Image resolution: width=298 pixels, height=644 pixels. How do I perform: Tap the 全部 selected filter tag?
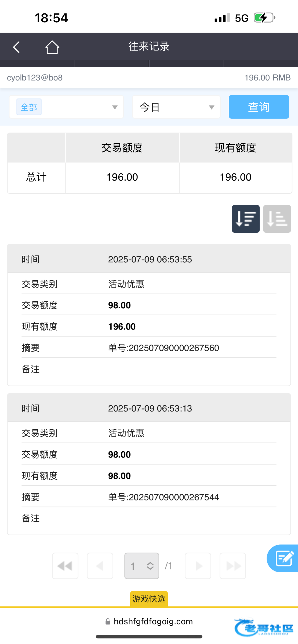coord(29,107)
